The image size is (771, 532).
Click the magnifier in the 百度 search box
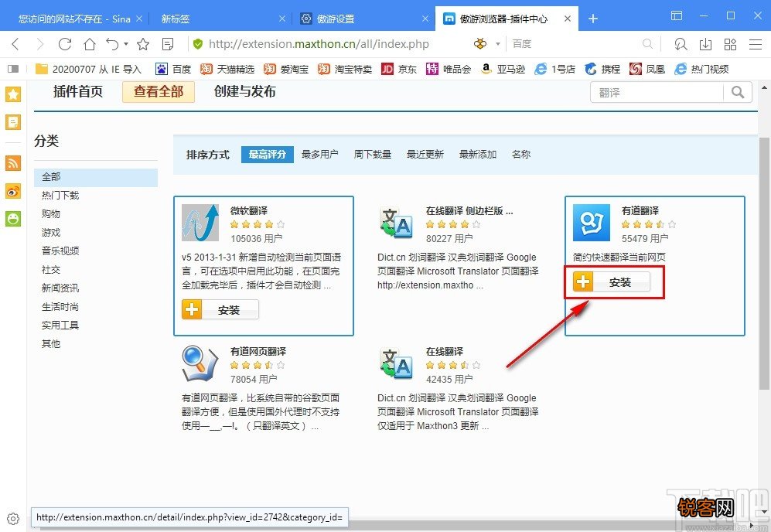(x=647, y=44)
